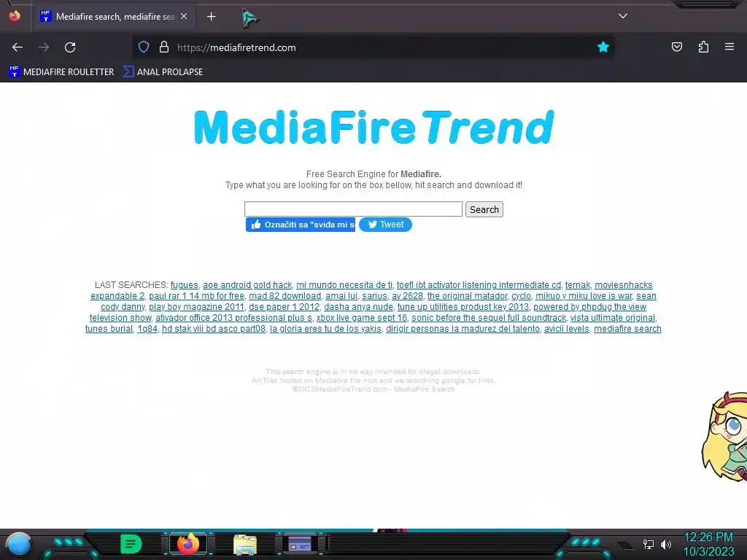Open the '1q84' link
Screen dimensions: 747x560
click(147, 329)
